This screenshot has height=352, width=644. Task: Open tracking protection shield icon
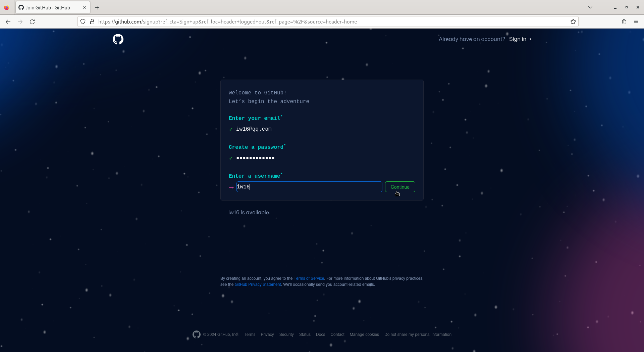[x=83, y=22]
